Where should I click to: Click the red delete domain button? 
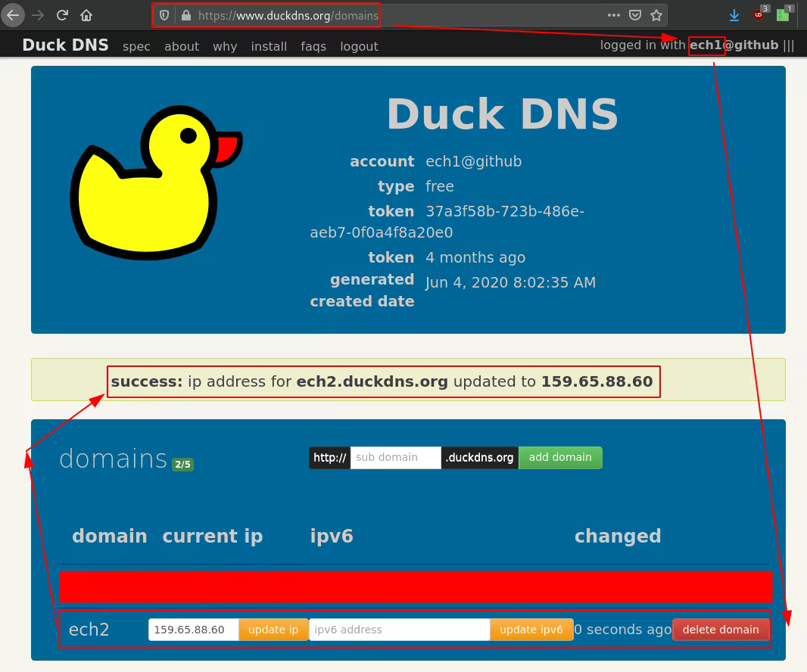click(x=721, y=630)
